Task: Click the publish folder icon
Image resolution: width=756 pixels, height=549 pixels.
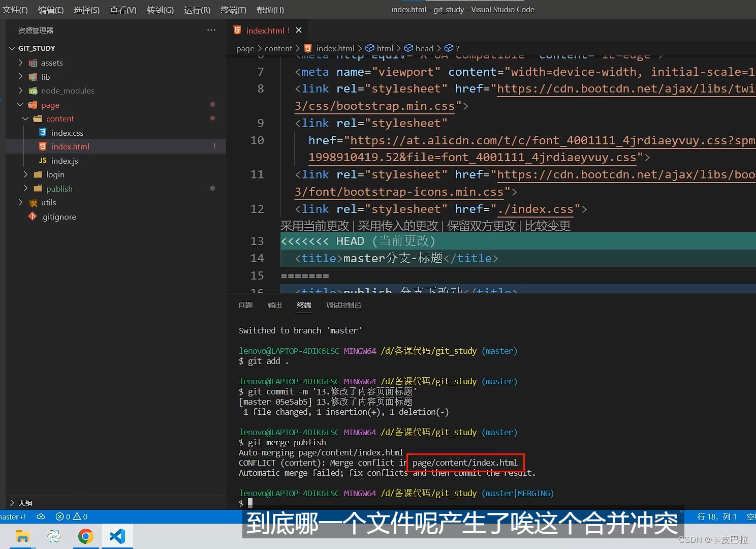Action: pyautogui.click(x=38, y=188)
